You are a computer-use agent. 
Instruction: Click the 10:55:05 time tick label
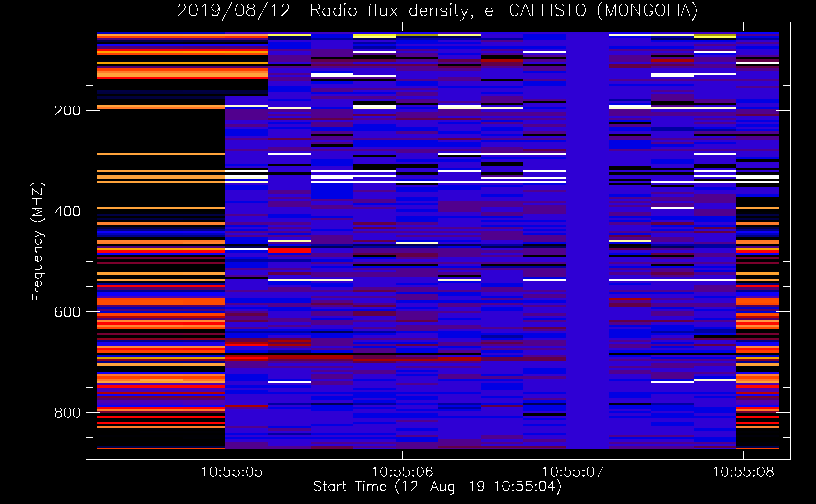232,472
